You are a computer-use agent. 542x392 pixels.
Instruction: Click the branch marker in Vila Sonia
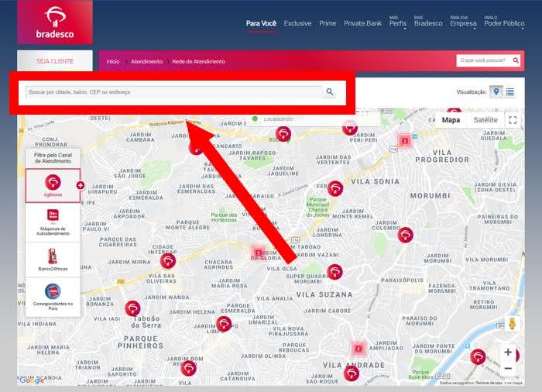click(335, 188)
